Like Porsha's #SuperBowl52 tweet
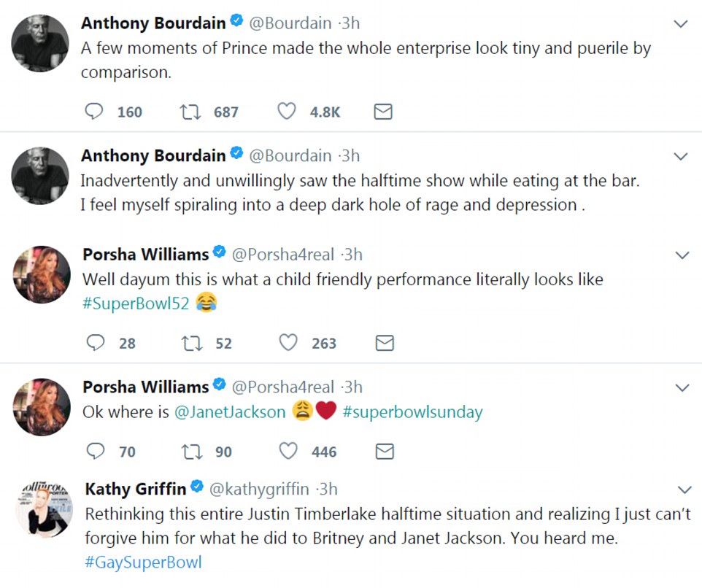This screenshot has height=588, width=702. 289,343
